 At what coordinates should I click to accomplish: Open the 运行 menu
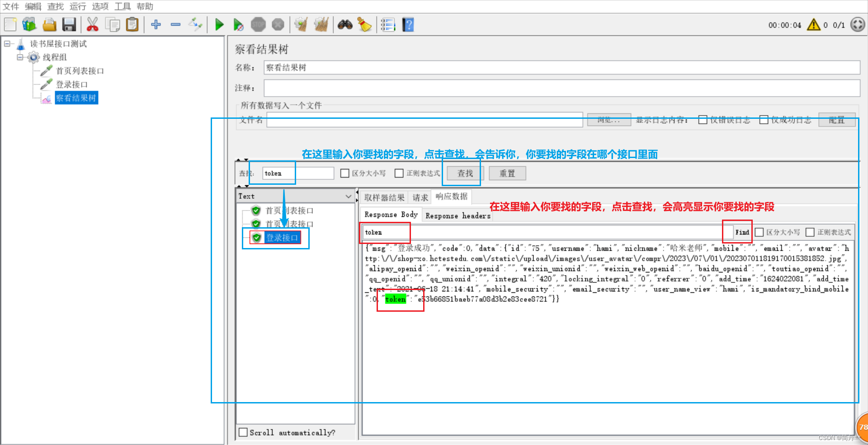78,6
